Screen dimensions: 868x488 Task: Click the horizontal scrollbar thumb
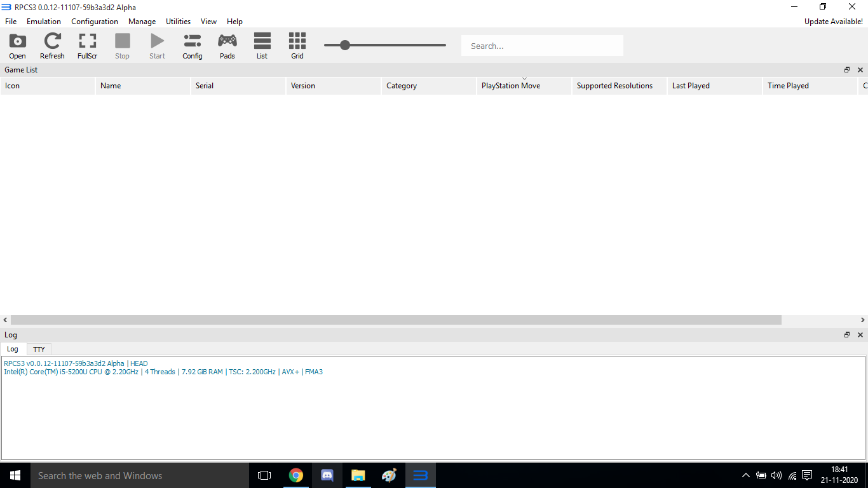coord(396,320)
